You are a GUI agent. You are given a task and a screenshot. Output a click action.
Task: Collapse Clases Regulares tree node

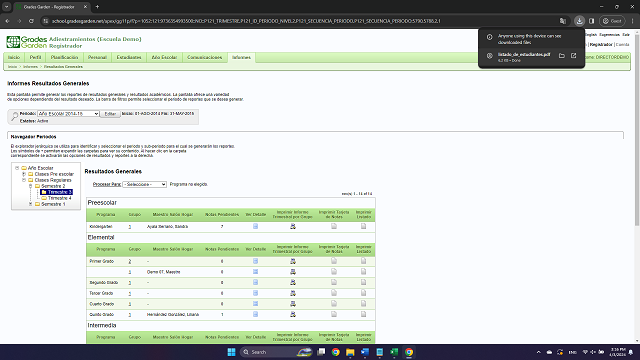pyautogui.click(x=24, y=180)
